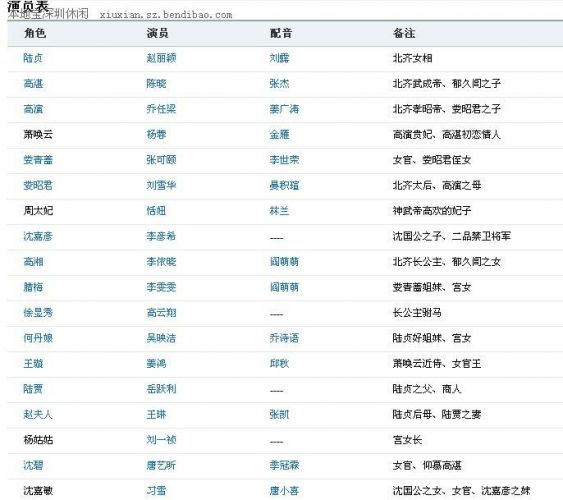Viewport: 563px width, 500px height.
Task: Open the 娄青蔷 role link
Action: 38,160
